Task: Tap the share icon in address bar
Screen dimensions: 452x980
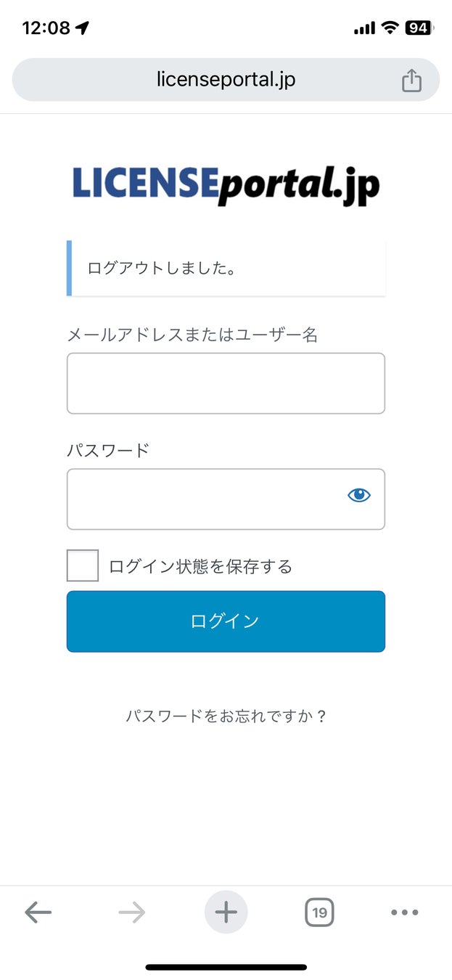Action: pyautogui.click(x=411, y=80)
